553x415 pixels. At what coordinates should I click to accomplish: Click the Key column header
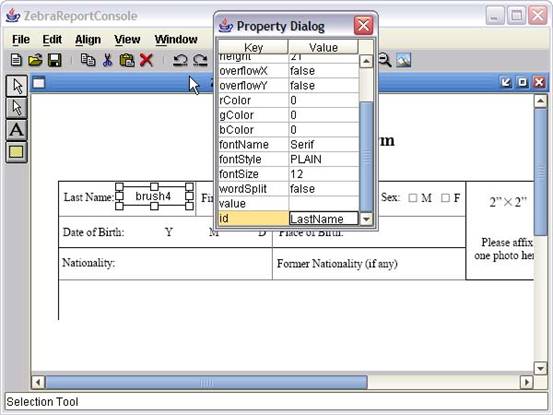(253, 47)
